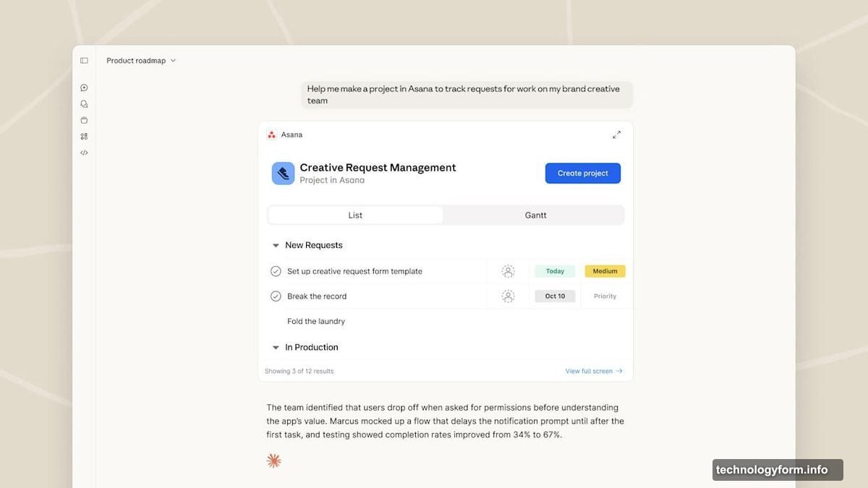Expand the Asana card to full size
The height and width of the screenshot is (488, 868).
(617, 134)
